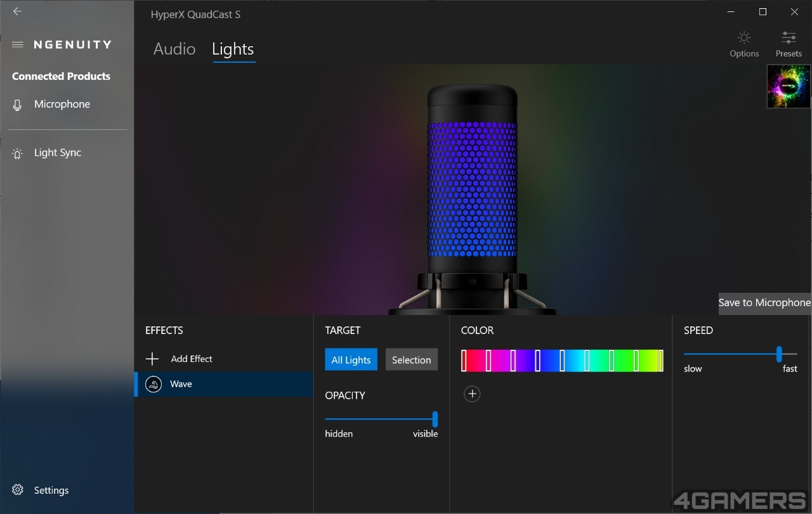Viewport: 812px width, 514px height.
Task: Click the microphone preview image
Action: 472,200
